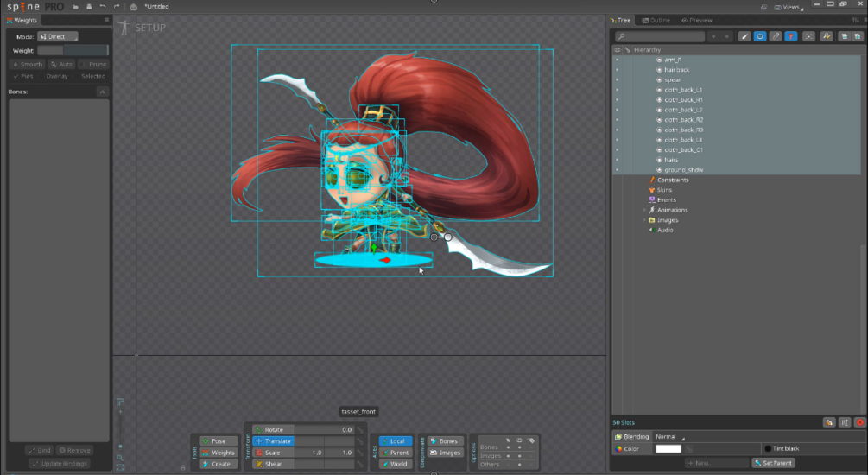Click the zoom magnifier icon at viewport left
Image resolution: width=868 pixels, height=475 pixels.
(x=120, y=458)
